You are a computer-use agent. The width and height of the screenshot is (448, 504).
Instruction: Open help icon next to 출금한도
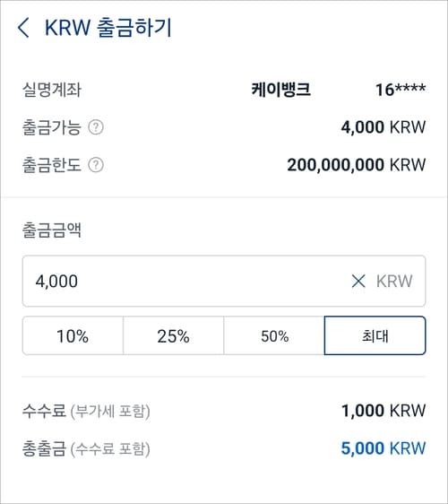(96, 165)
